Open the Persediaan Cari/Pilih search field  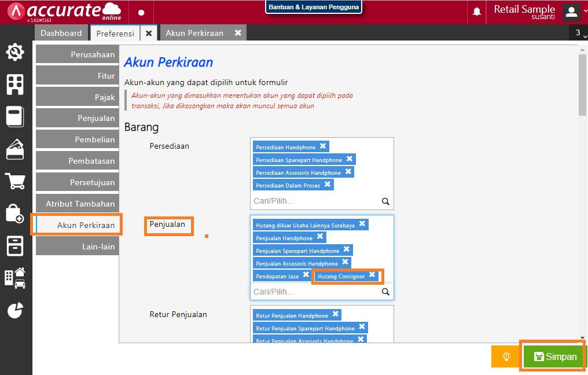coord(316,201)
